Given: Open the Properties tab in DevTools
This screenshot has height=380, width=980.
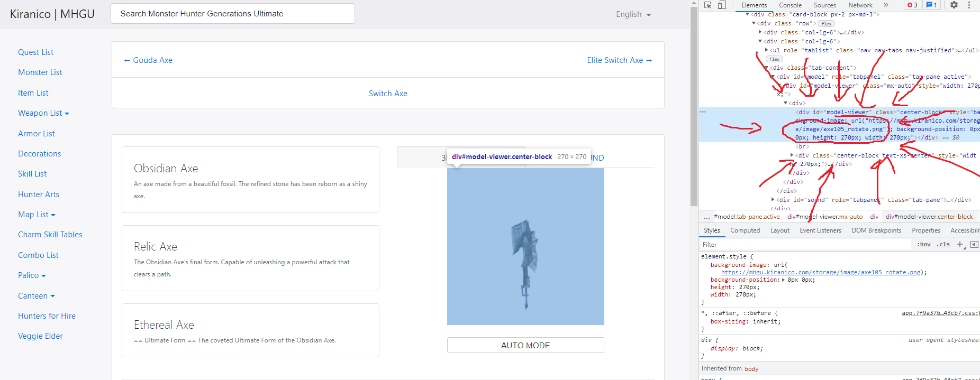Looking at the screenshot, I should coord(926,230).
